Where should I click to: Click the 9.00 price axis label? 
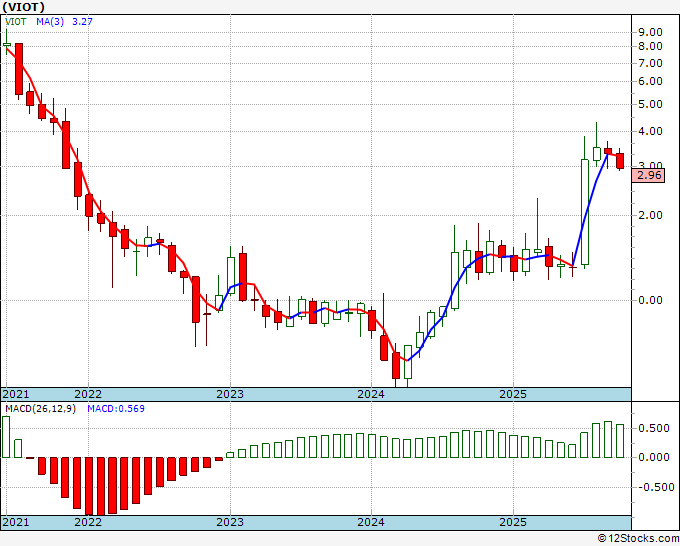tap(650, 32)
